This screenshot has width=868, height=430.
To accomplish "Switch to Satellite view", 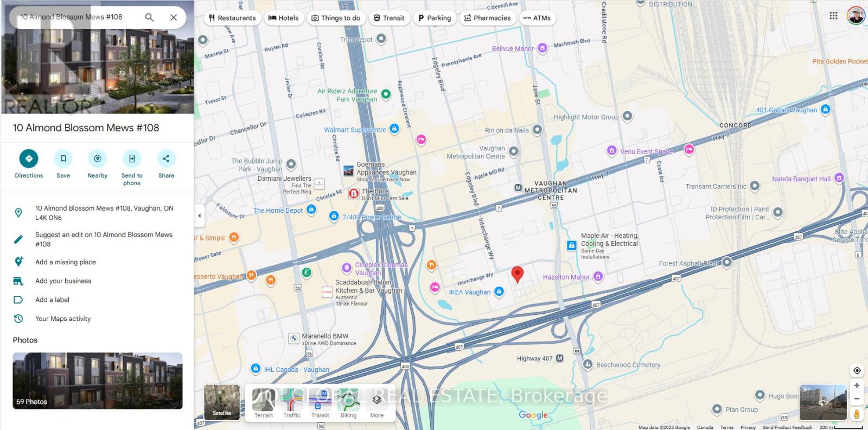I will click(x=222, y=402).
